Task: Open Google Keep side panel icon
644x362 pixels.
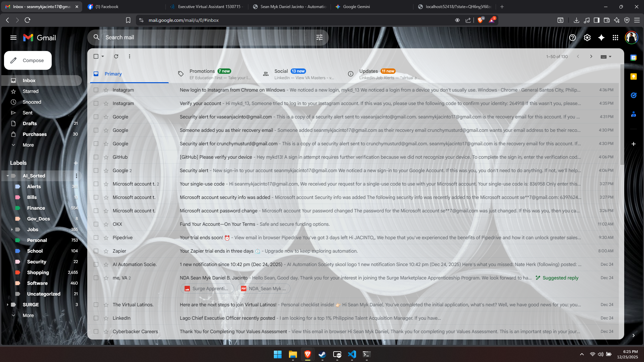Action: click(634, 76)
